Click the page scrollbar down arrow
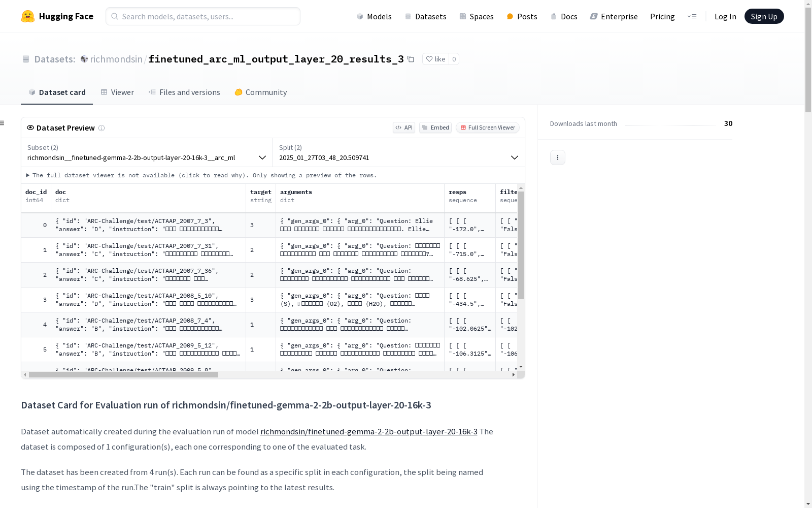Viewport: 812px width, 508px height. click(808, 504)
